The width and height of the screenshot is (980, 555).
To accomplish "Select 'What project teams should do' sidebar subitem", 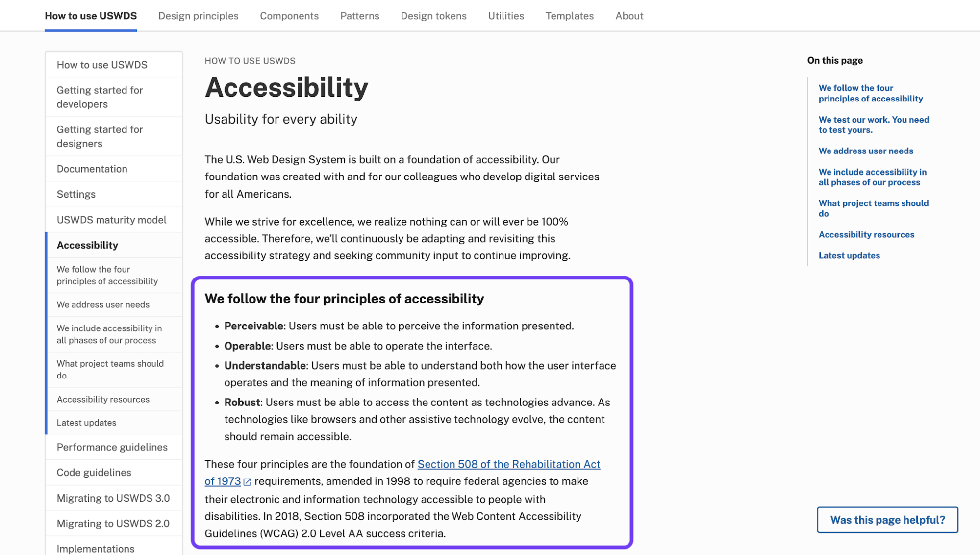I will pyautogui.click(x=114, y=370).
